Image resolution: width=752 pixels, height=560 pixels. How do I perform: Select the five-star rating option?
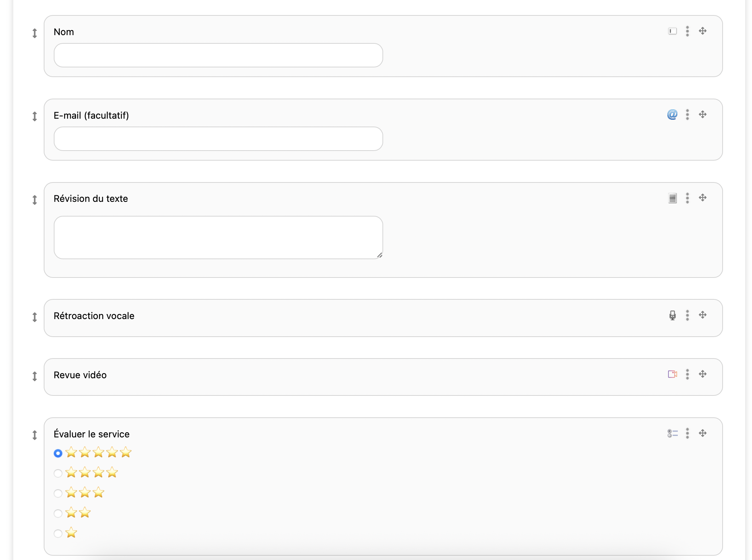tap(58, 453)
